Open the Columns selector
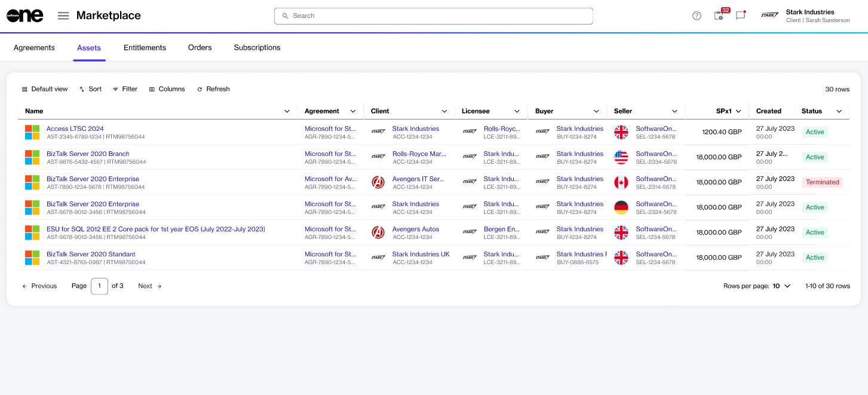Viewport: 868px width, 395px height. click(x=167, y=89)
